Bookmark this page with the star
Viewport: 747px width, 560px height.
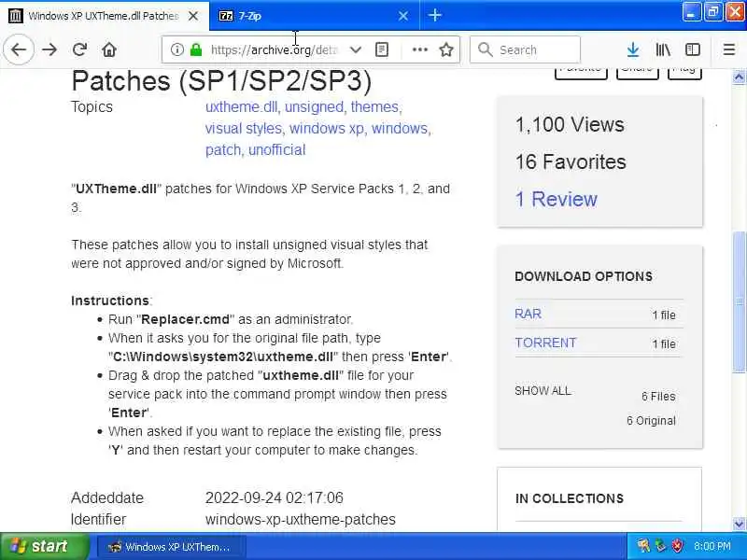(x=446, y=49)
